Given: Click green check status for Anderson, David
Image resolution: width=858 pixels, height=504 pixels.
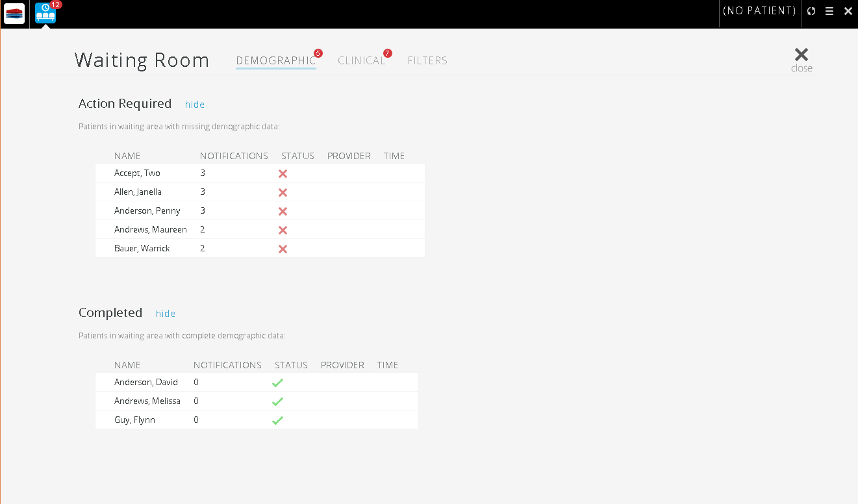Looking at the screenshot, I should pyautogui.click(x=277, y=383).
